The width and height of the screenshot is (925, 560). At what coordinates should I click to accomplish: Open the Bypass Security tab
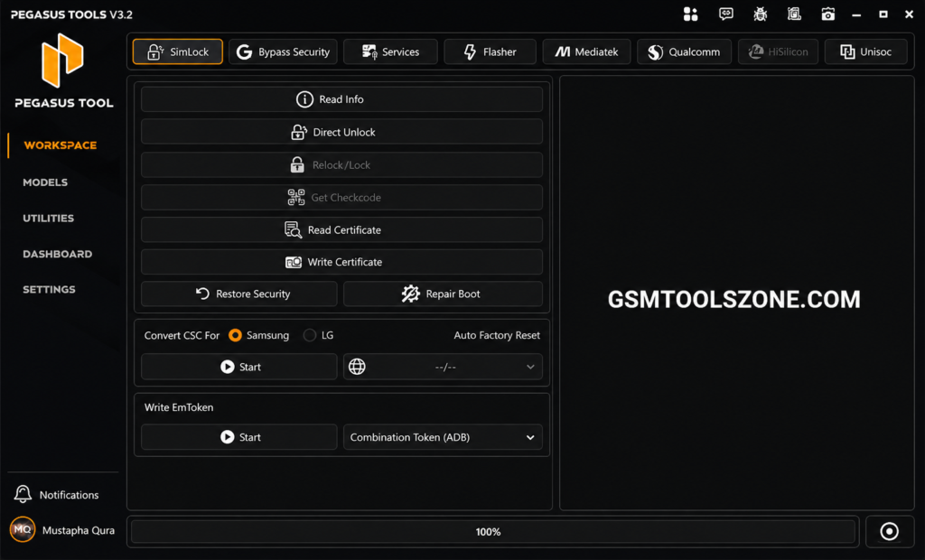point(283,51)
